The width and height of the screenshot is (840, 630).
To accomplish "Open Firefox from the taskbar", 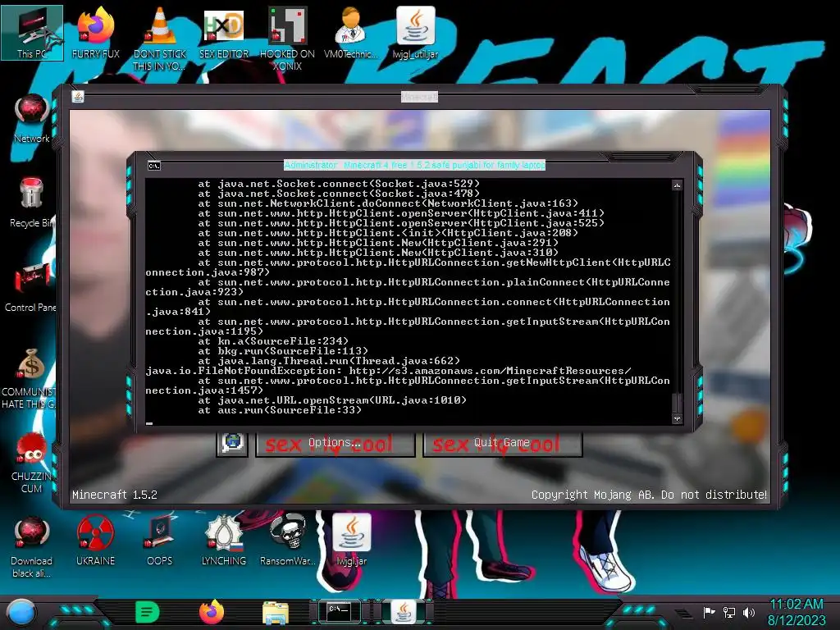I will pos(212,612).
